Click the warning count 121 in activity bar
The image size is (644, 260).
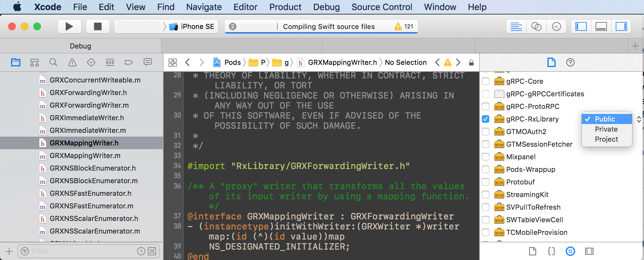[404, 26]
